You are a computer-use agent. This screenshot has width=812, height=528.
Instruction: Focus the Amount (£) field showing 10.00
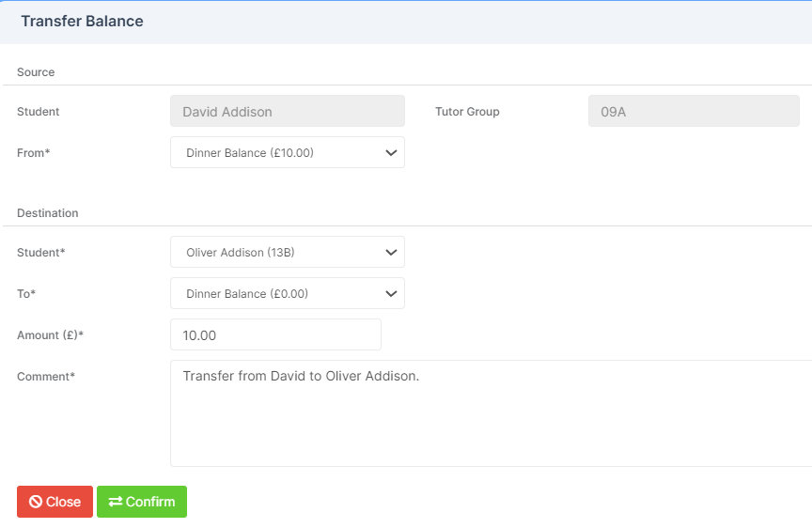(275, 334)
